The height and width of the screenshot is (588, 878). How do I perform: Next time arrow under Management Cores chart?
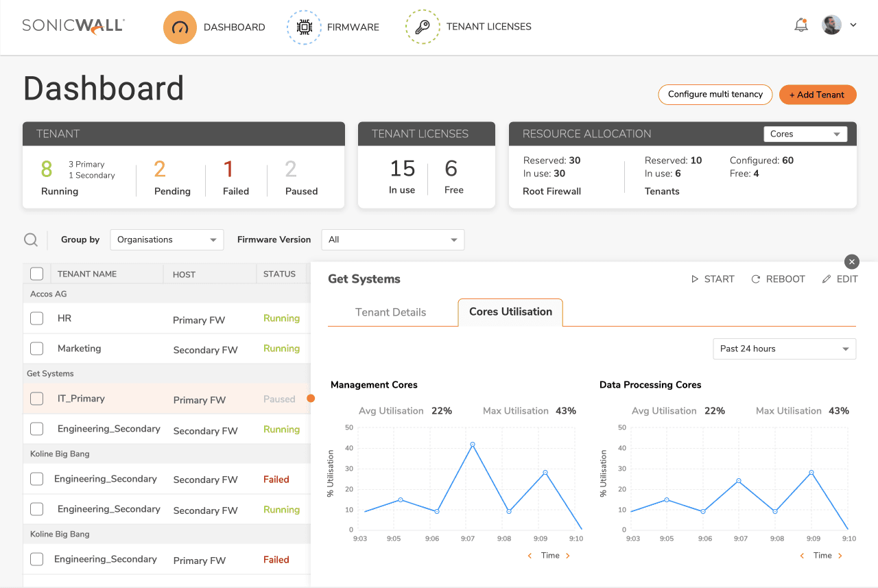(x=568, y=556)
